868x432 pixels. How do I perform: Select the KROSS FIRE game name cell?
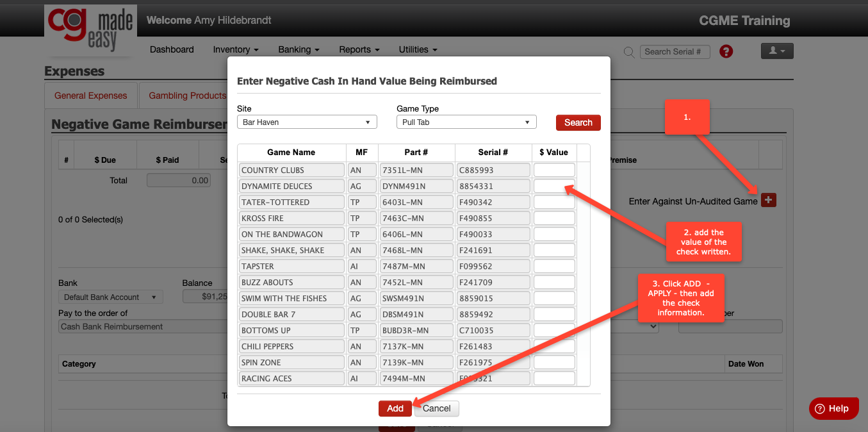[291, 218]
